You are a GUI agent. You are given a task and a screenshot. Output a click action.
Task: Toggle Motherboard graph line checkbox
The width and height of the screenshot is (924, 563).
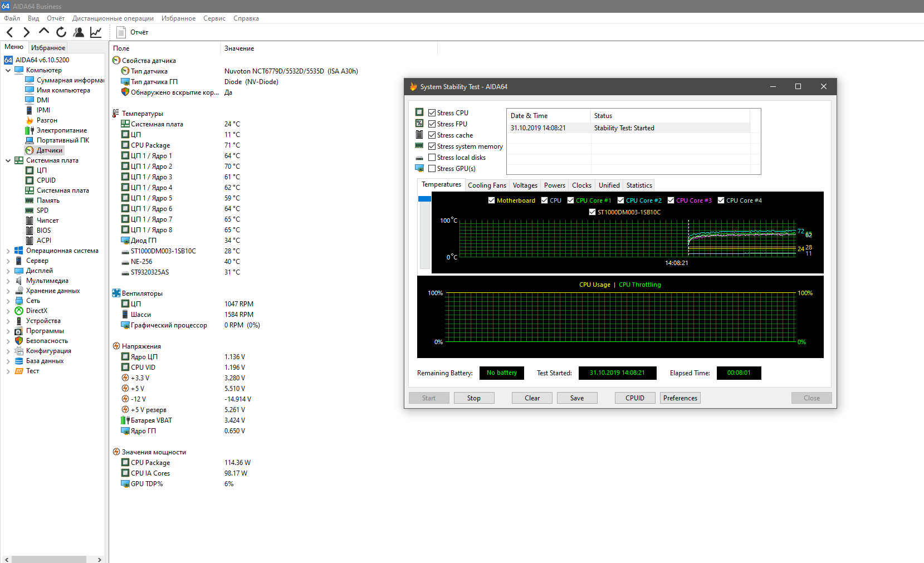pyautogui.click(x=491, y=200)
